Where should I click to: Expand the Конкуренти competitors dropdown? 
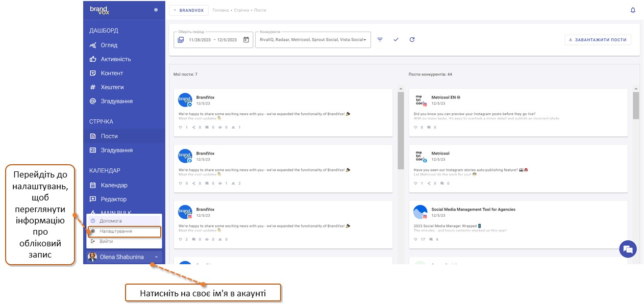313,40
